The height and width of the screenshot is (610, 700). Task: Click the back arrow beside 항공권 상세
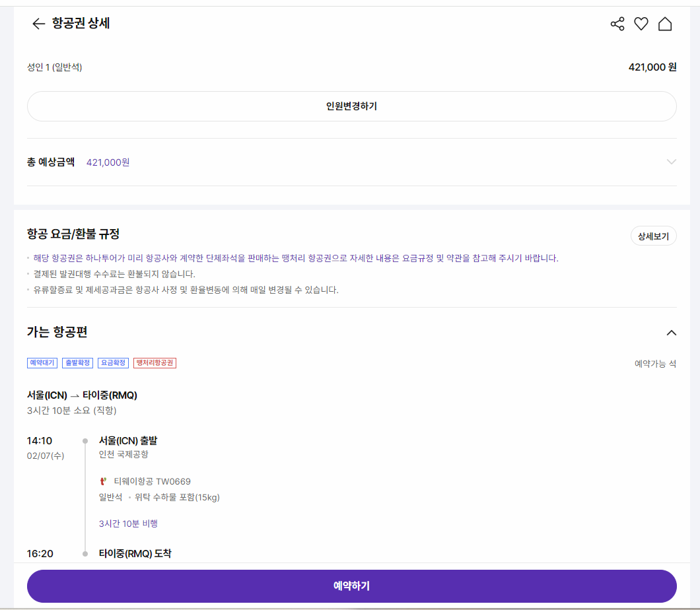(x=37, y=24)
